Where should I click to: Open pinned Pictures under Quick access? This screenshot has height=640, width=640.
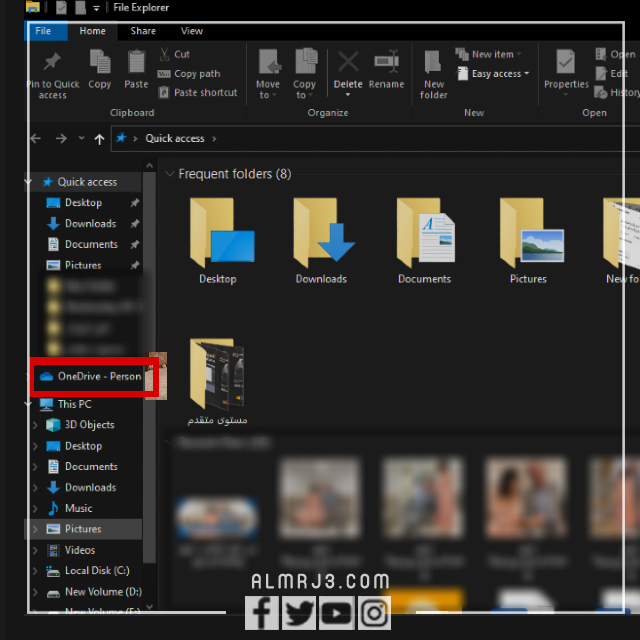pos(83,265)
